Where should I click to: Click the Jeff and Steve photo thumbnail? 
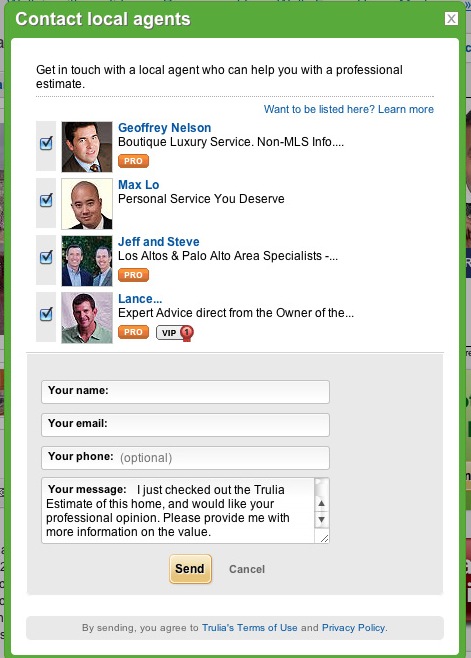[87, 261]
